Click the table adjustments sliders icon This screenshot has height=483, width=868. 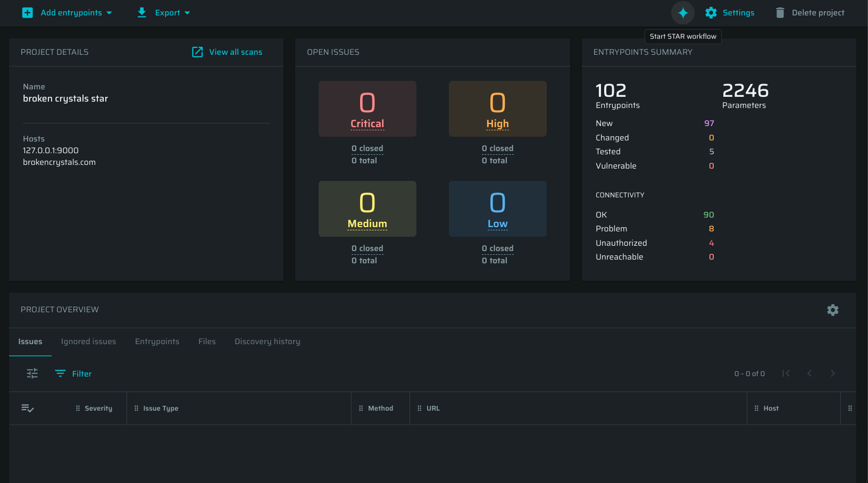click(32, 373)
